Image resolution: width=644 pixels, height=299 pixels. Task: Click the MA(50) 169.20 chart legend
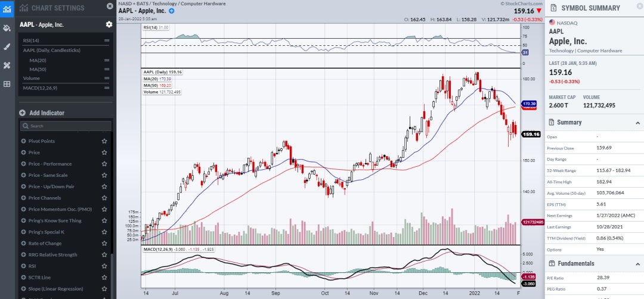(x=157, y=85)
